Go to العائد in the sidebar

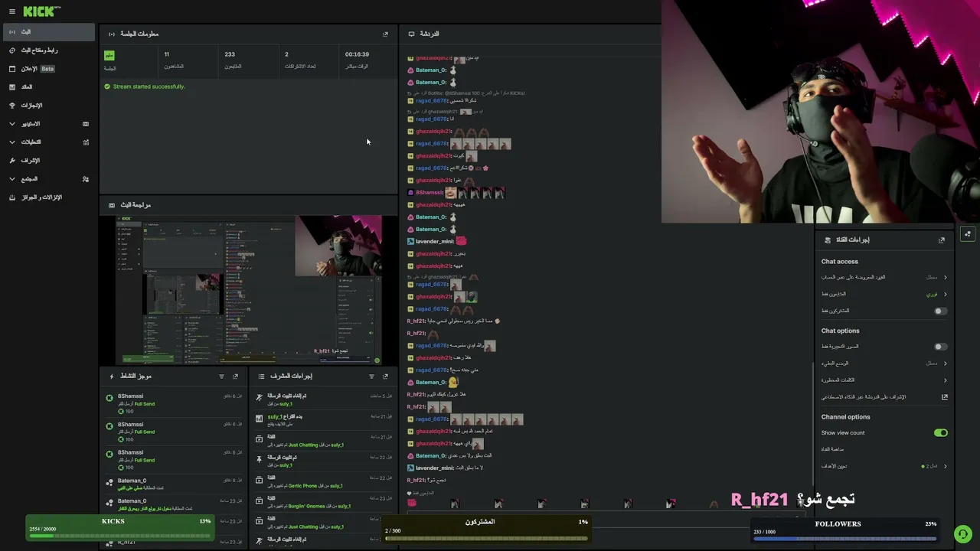(49, 87)
